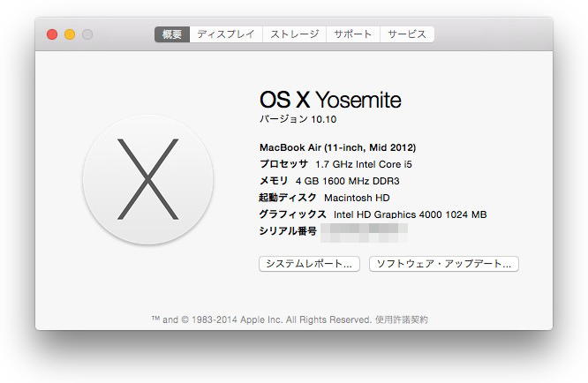
Task: Select the MacBook Air model name text
Action: coord(337,147)
